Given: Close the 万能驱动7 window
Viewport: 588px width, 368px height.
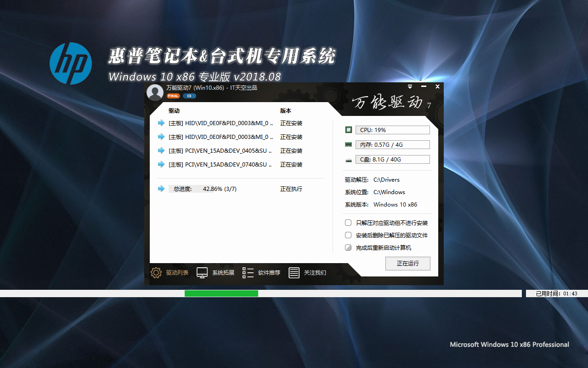Looking at the screenshot, I should click(x=437, y=86).
